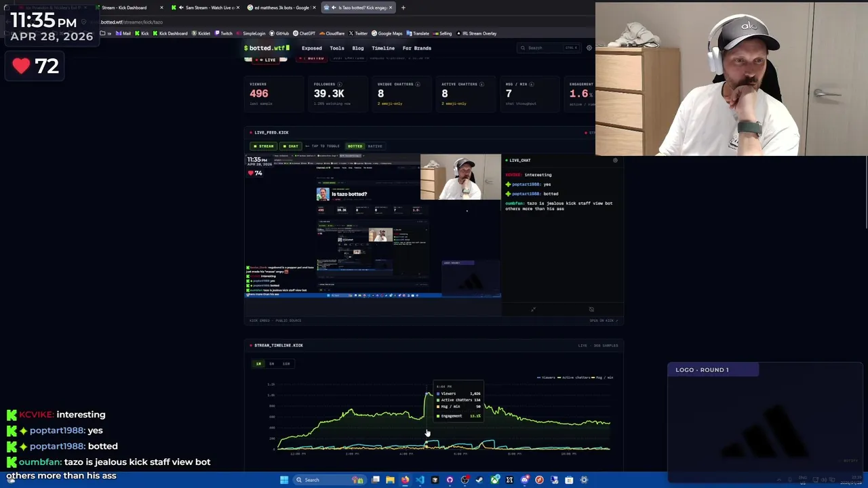This screenshot has width=868, height=488.
Task: Open GitHub Desktop taskbar icon
Action: pos(450,480)
